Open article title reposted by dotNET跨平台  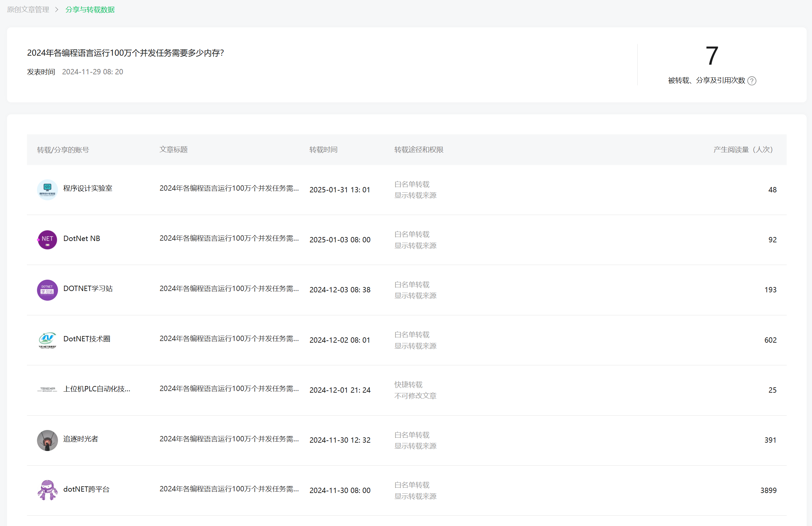[x=229, y=489]
